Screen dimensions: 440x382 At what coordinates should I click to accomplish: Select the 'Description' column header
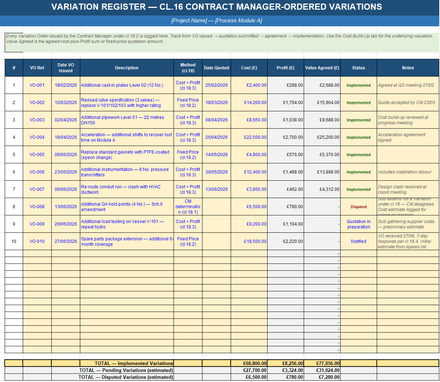[127, 68]
